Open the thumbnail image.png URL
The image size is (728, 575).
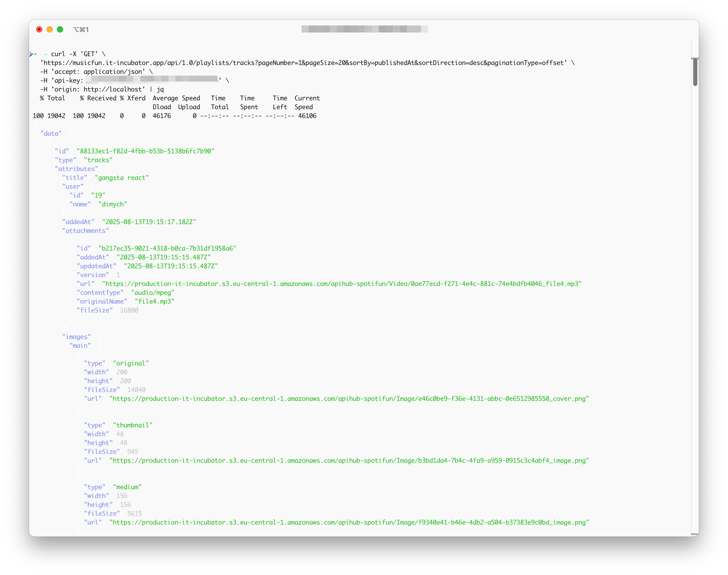click(349, 461)
